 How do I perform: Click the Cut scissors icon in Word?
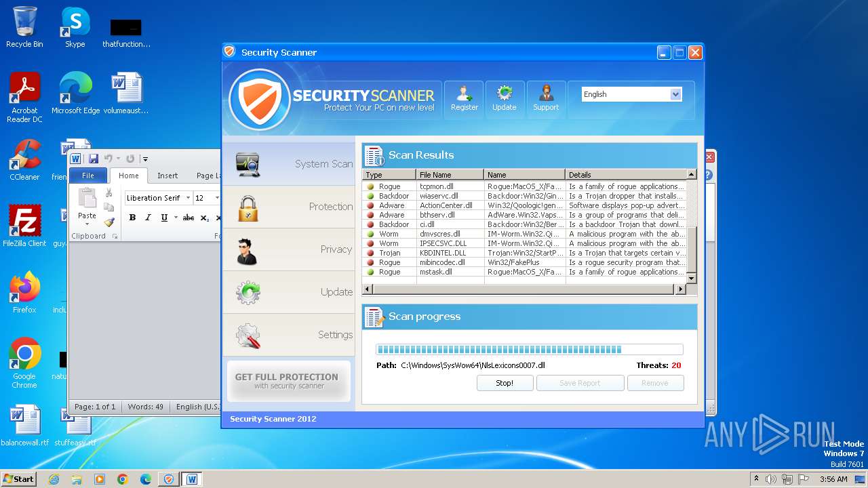[x=108, y=193]
